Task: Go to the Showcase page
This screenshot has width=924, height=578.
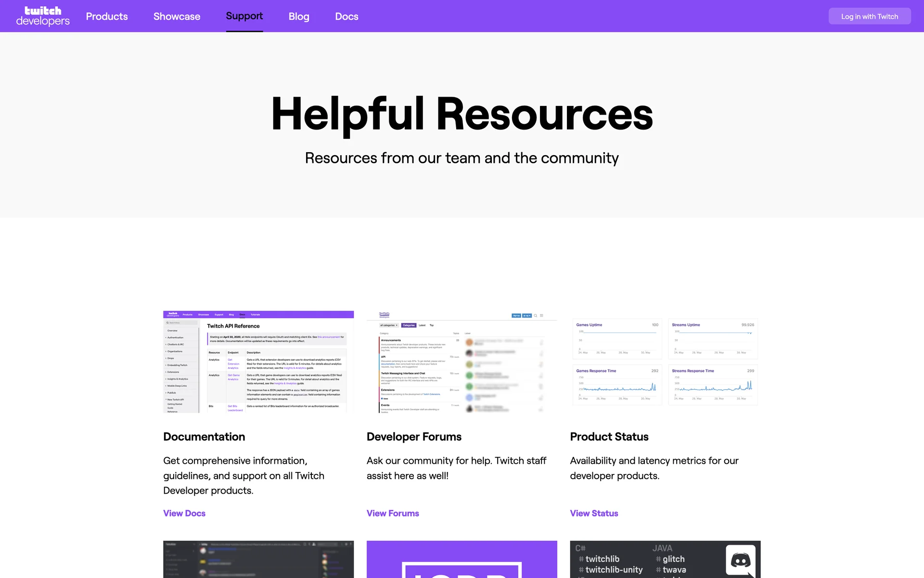Action: point(177,16)
